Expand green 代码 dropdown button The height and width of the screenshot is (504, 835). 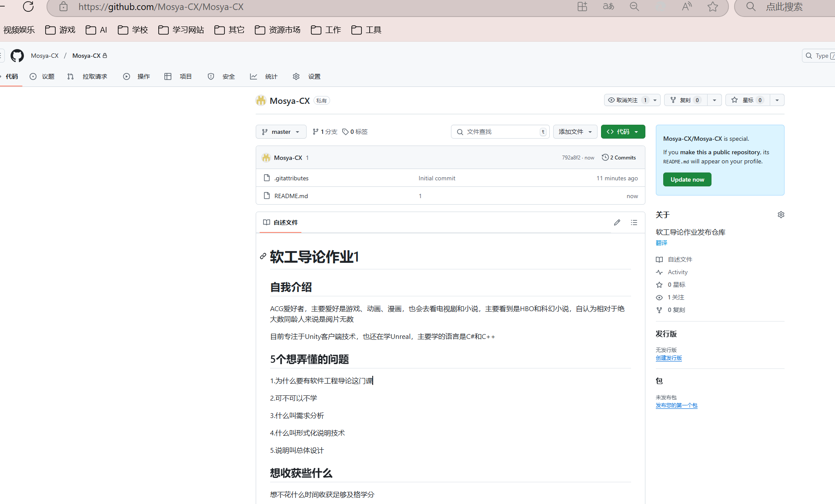pos(623,132)
